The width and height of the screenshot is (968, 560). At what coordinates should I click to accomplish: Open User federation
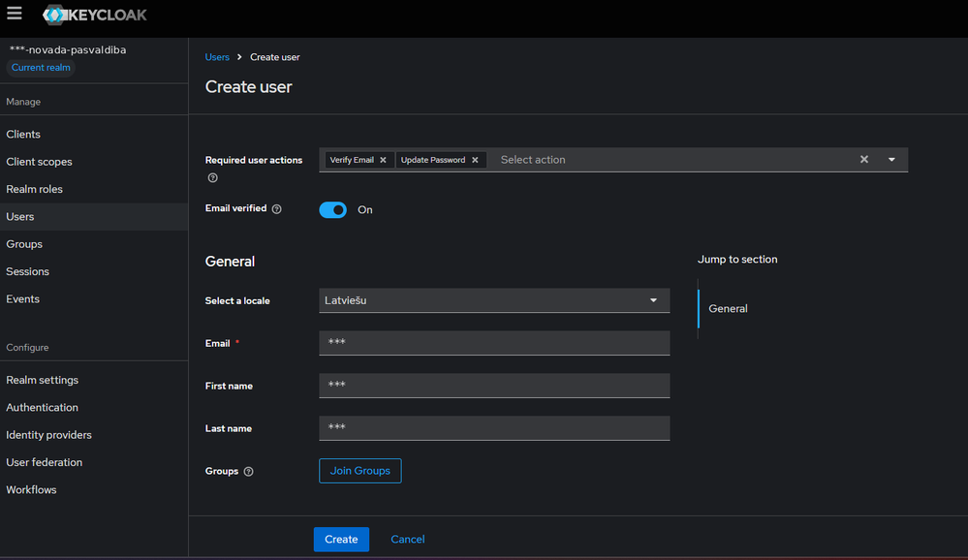click(94, 462)
